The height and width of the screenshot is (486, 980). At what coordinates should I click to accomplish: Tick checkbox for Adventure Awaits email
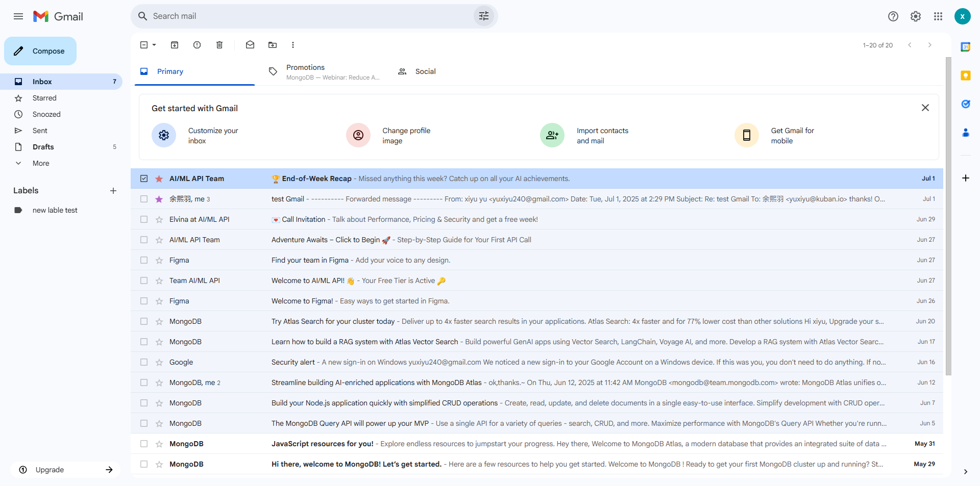(x=144, y=240)
